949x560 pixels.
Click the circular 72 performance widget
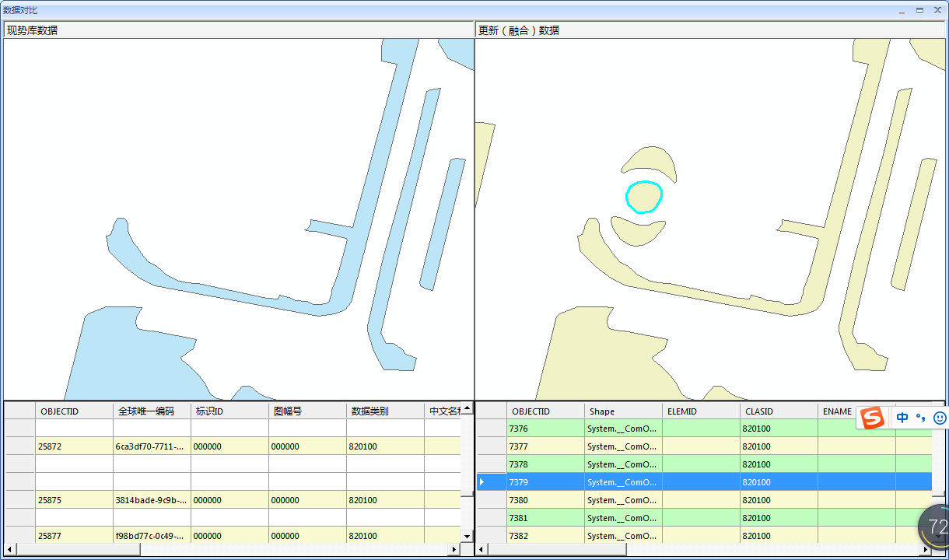coord(936,528)
